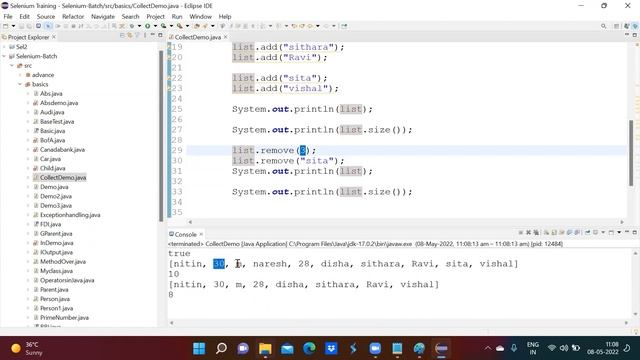
Task: Click the editor vertical scrollbar thumb
Action: click(x=631, y=153)
